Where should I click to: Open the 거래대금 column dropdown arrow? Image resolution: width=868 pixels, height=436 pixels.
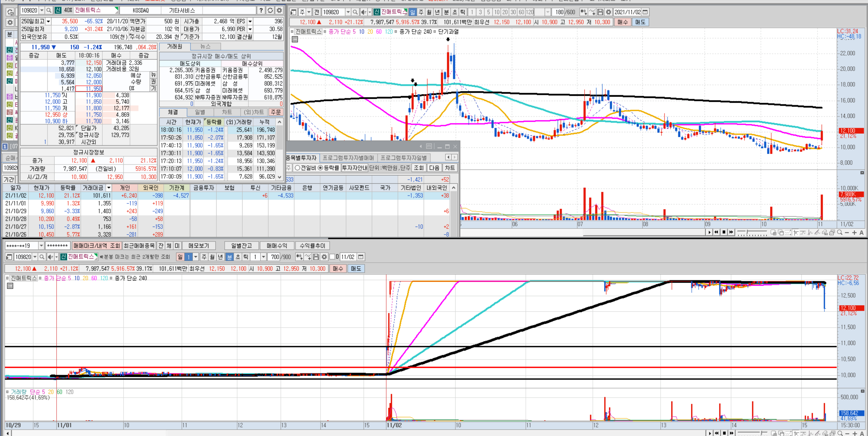tap(109, 188)
